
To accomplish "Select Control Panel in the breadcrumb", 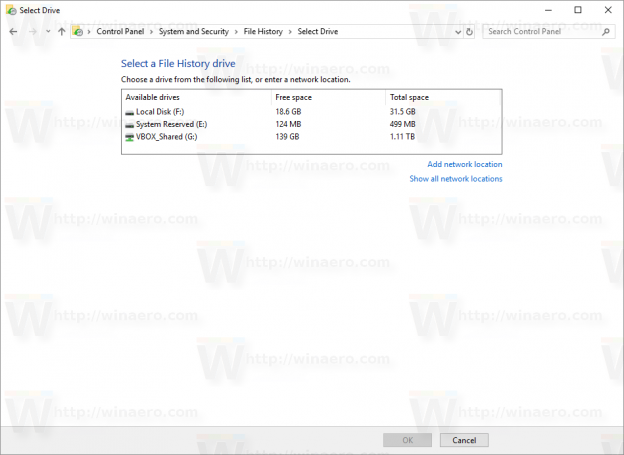I will 123,32.
